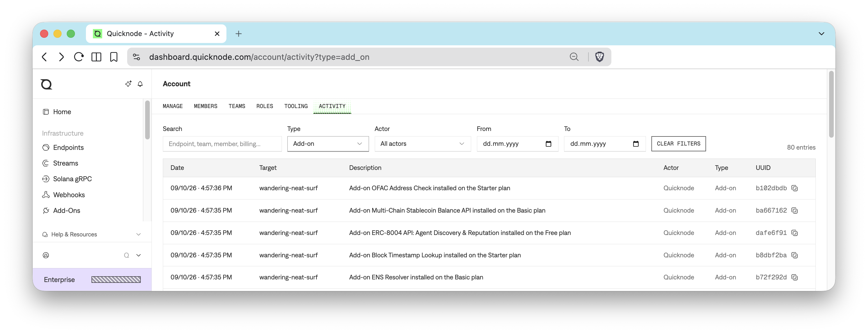
Task: Click CLEAR FILTERS button
Action: tap(678, 144)
